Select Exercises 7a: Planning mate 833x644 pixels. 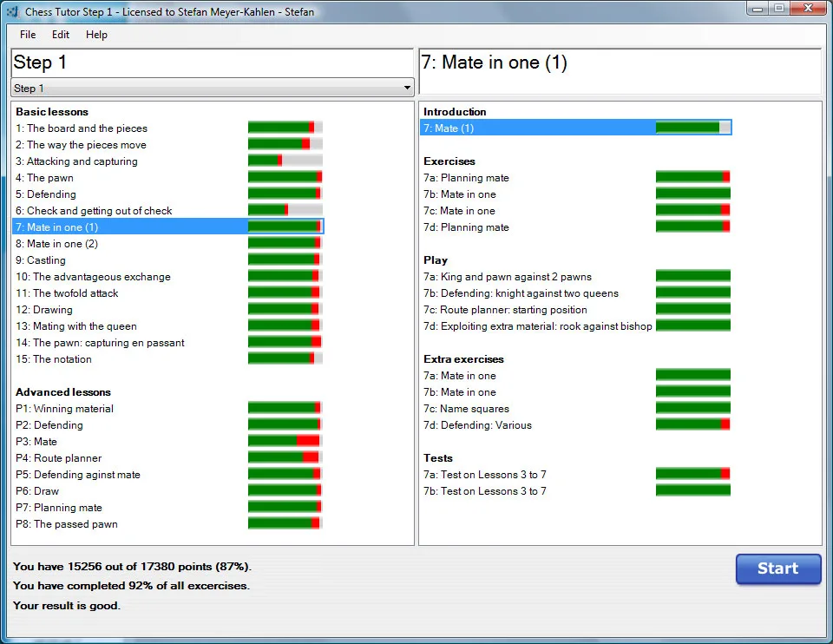(x=467, y=177)
